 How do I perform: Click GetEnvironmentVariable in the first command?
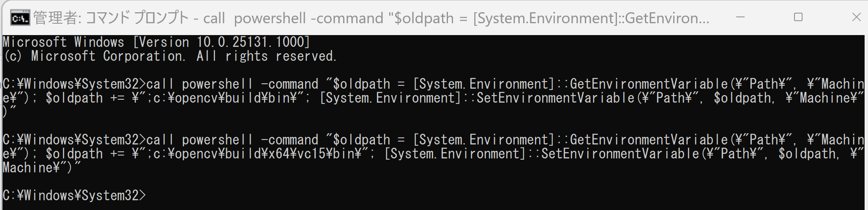coord(649,84)
